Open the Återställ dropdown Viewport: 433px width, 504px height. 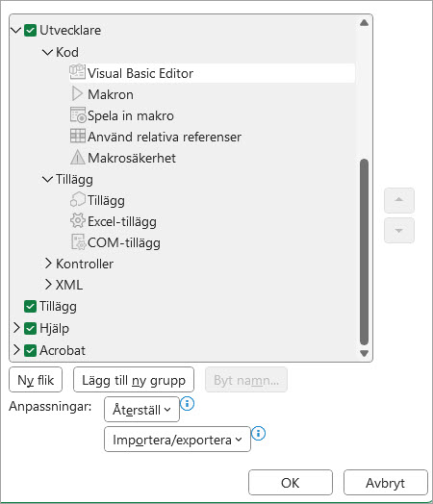pos(141,410)
